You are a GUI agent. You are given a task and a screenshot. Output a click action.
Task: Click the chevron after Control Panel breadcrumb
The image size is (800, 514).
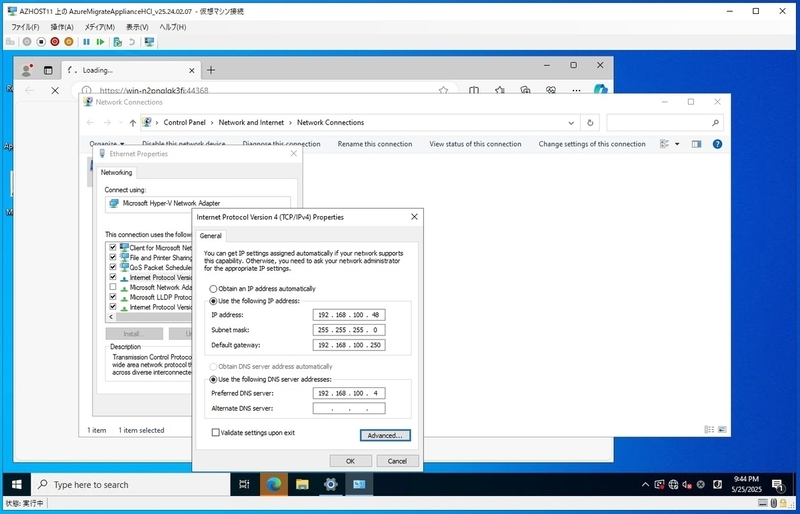pos(212,123)
